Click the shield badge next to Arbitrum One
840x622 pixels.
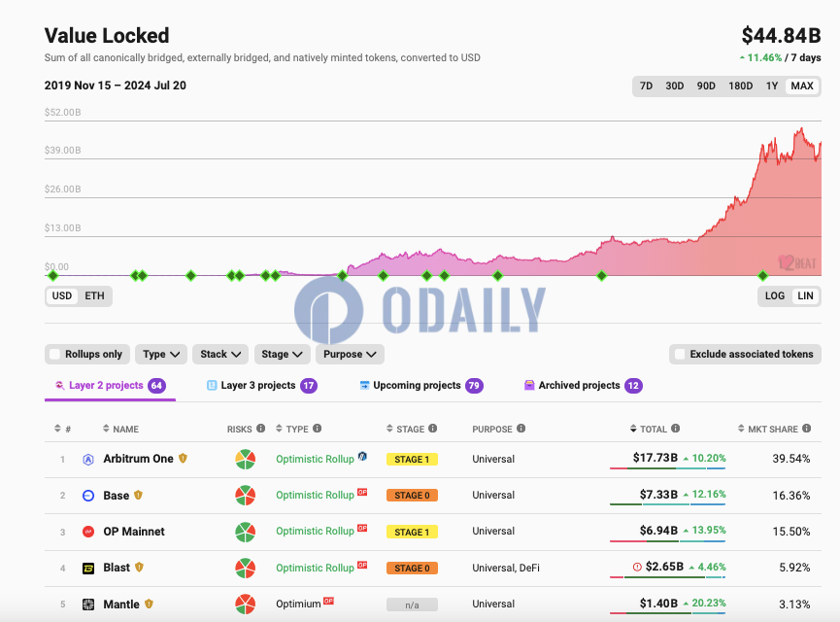pyautogui.click(x=183, y=459)
